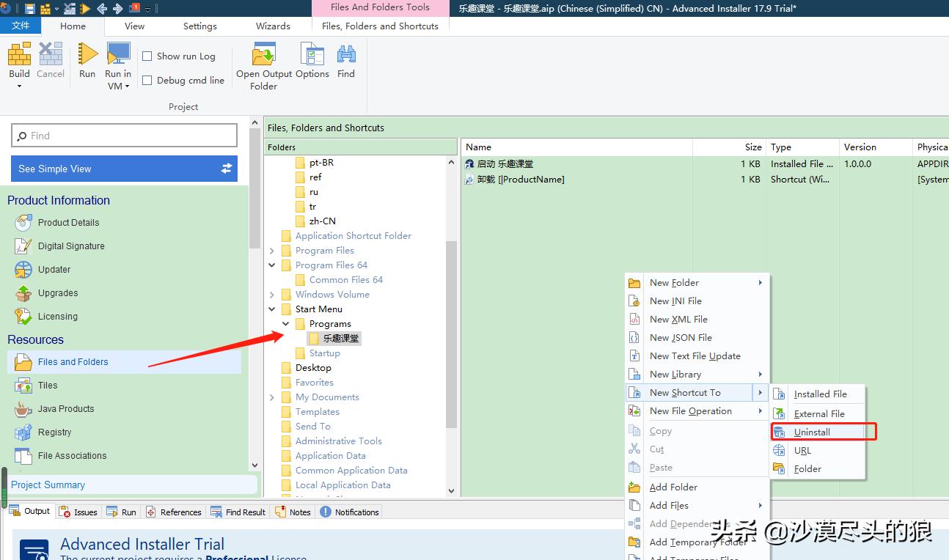Choose External File from the shortcut submenu
949x560 pixels.
(818, 414)
